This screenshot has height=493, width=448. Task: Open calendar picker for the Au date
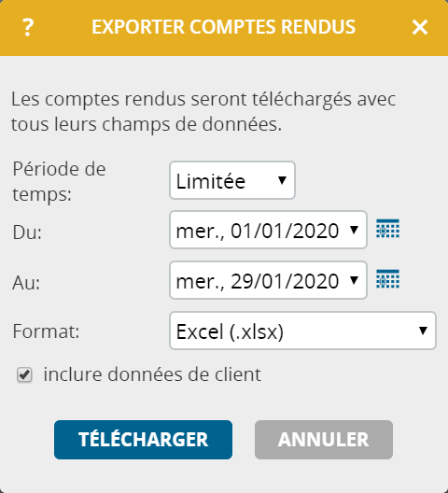pos(387,279)
